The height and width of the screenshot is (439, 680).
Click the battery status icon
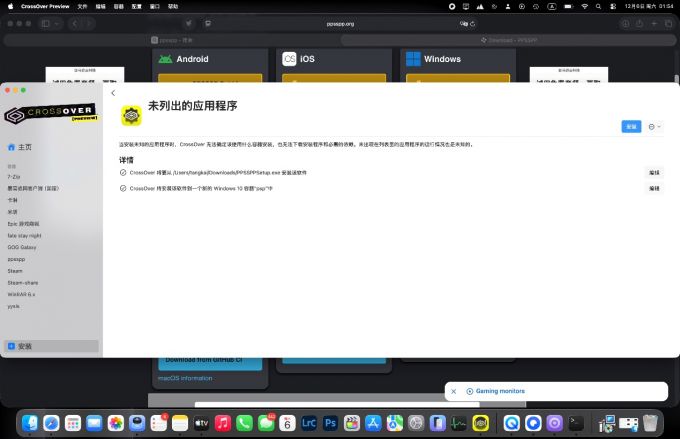tap(568, 7)
